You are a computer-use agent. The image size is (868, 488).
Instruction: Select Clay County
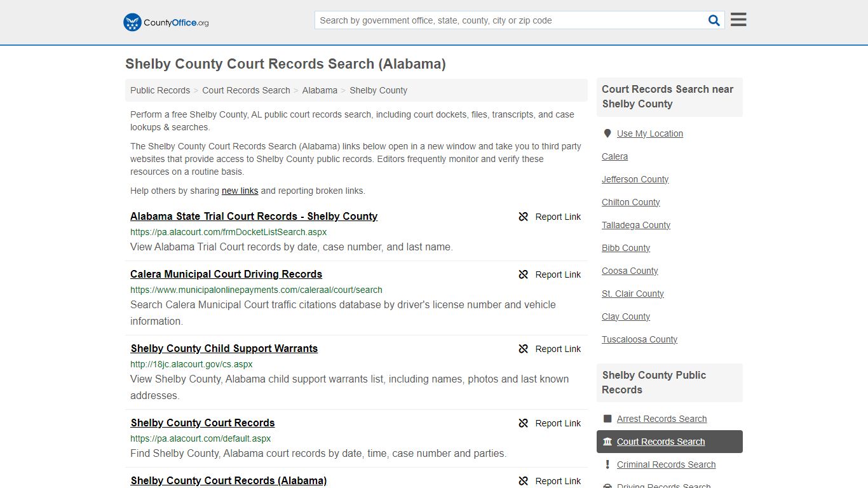(626, 316)
